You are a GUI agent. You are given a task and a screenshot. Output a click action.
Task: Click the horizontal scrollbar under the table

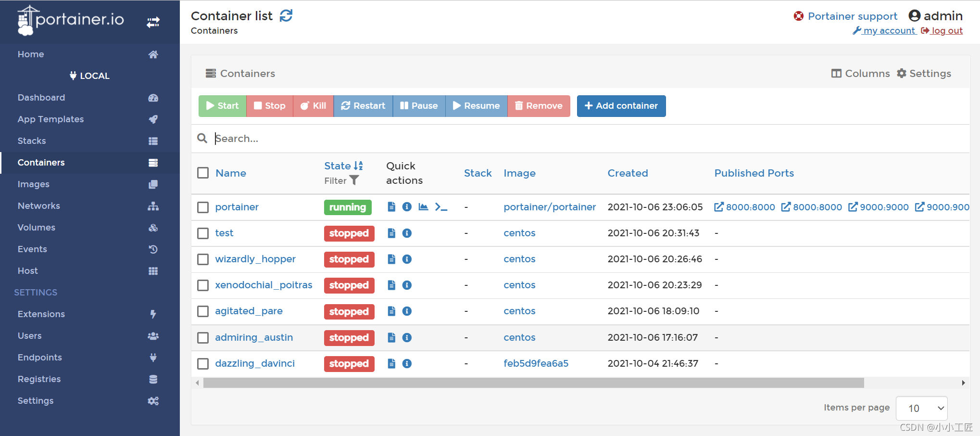[533, 383]
